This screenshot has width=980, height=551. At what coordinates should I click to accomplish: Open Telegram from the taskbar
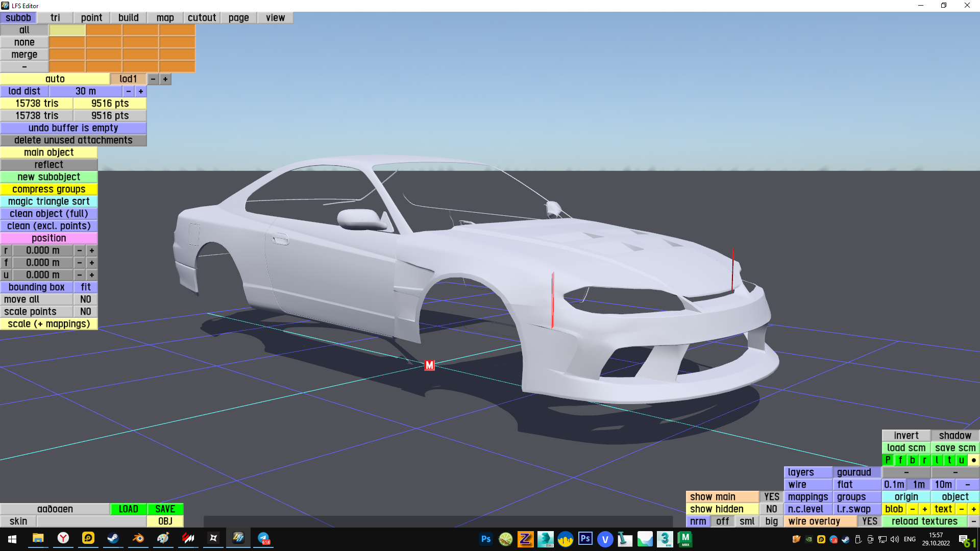[263, 538]
